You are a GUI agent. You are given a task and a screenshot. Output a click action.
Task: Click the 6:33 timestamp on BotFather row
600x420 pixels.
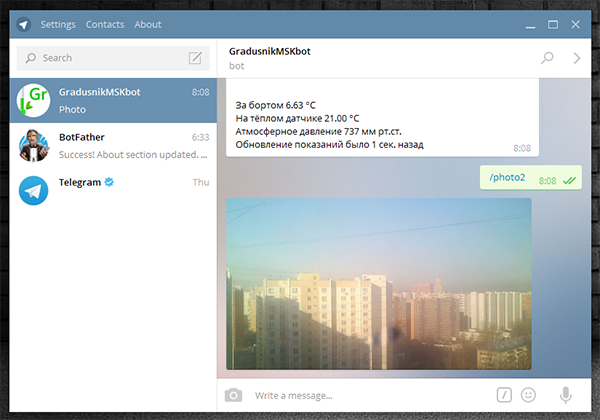(201, 137)
